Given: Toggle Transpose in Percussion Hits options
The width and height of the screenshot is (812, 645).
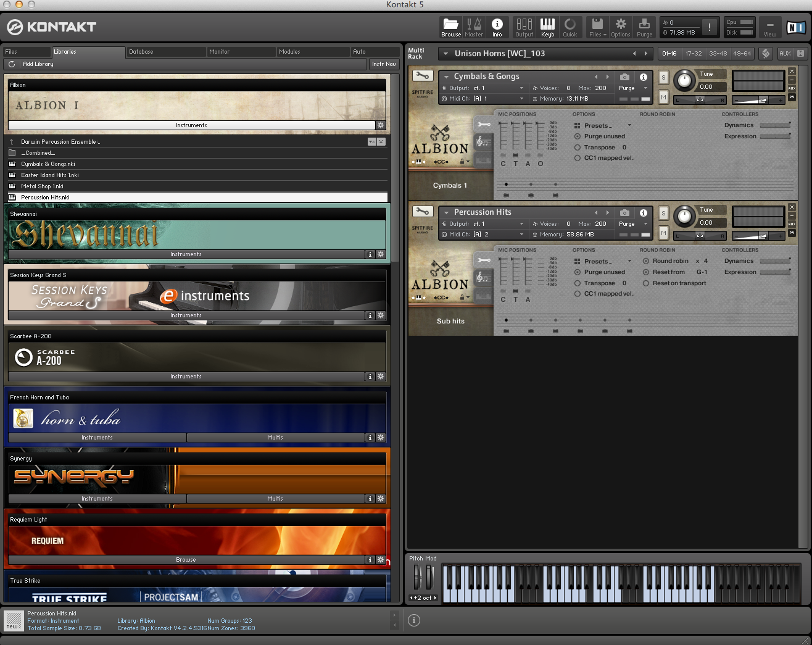Looking at the screenshot, I should pos(578,283).
